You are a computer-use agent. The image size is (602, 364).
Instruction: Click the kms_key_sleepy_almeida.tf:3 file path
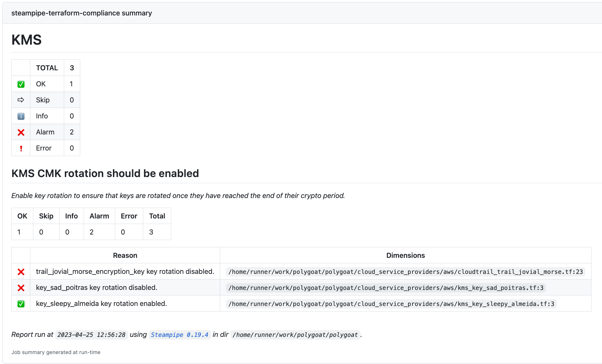(391, 304)
